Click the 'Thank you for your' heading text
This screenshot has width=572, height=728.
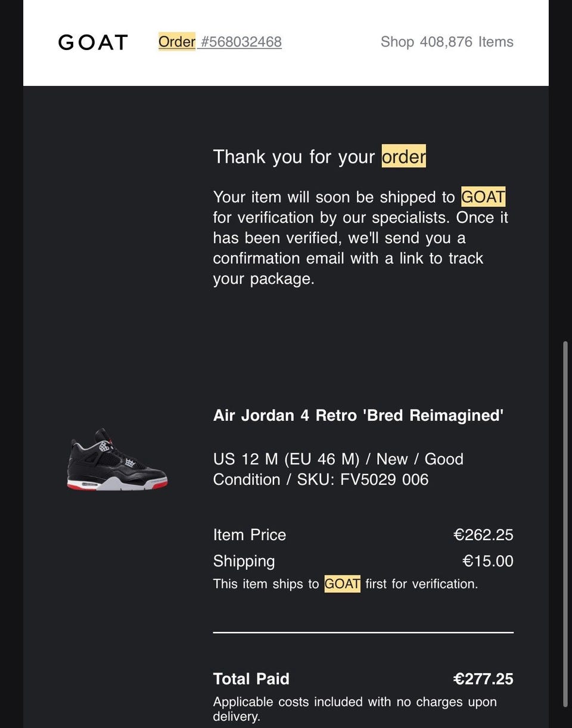(x=294, y=157)
